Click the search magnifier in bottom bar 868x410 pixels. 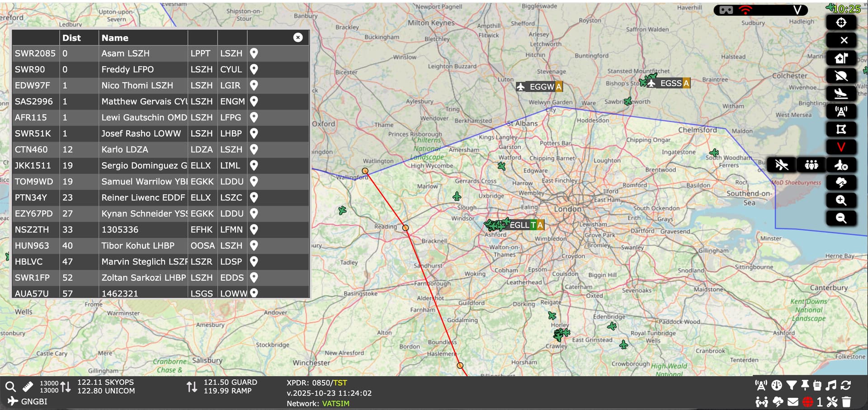(x=10, y=386)
